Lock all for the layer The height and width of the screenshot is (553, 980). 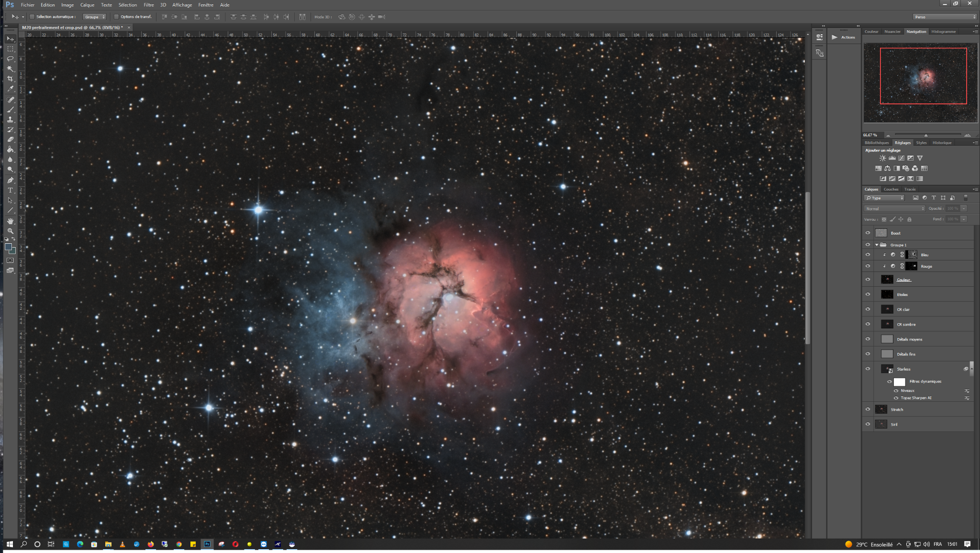pos(909,219)
